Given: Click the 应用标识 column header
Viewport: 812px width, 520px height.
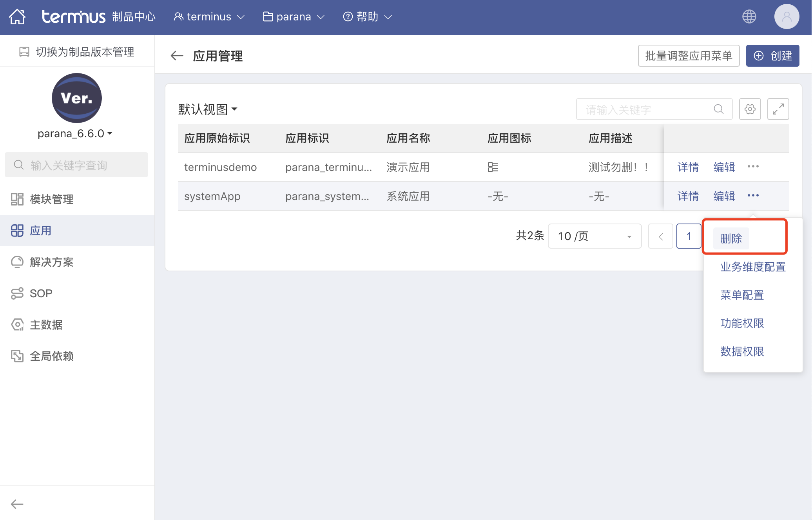Looking at the screenshot, I should click(x=307, y=138).
